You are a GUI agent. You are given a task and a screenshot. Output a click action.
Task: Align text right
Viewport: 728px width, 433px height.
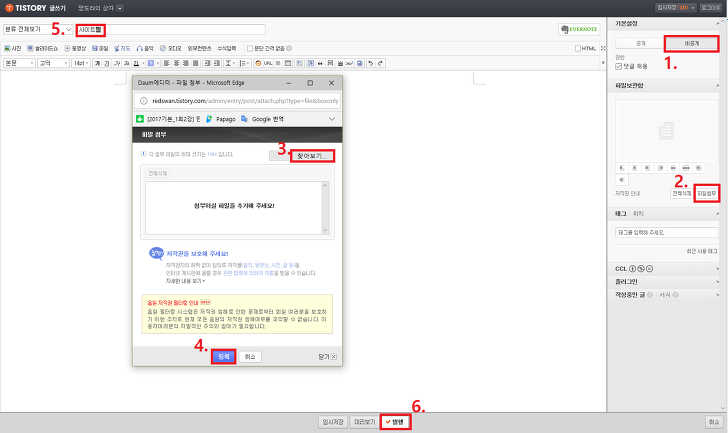[186, 63]
